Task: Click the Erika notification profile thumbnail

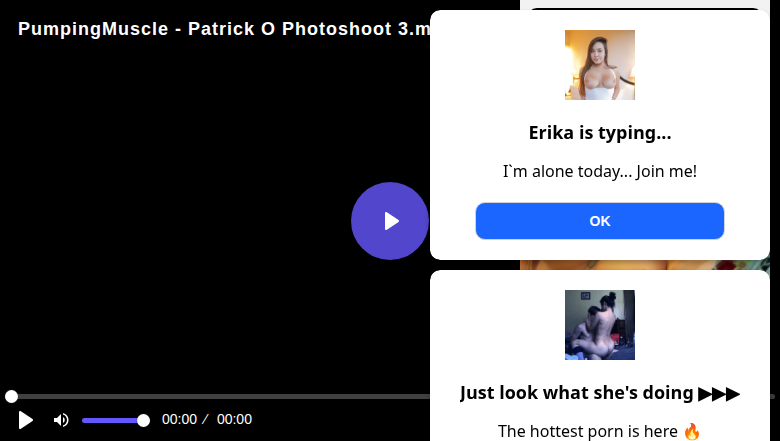Action: tap(599, 65)
